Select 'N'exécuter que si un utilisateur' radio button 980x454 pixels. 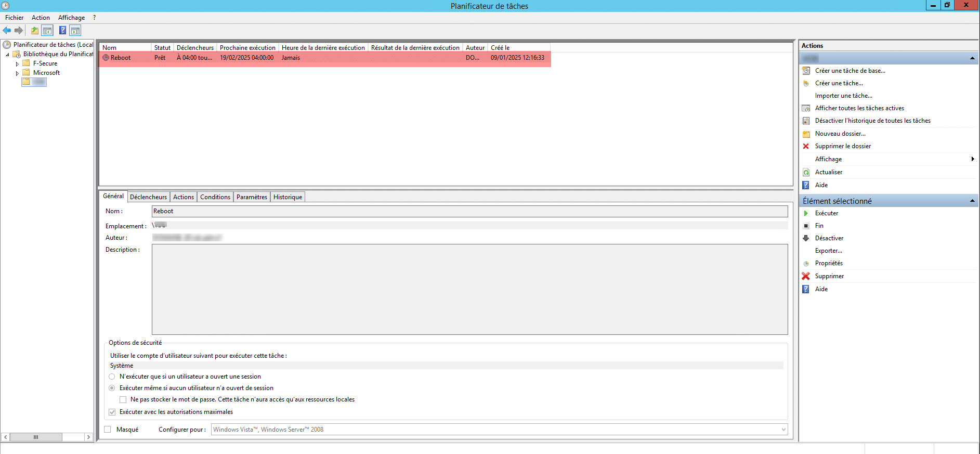(x=112, y=377)
